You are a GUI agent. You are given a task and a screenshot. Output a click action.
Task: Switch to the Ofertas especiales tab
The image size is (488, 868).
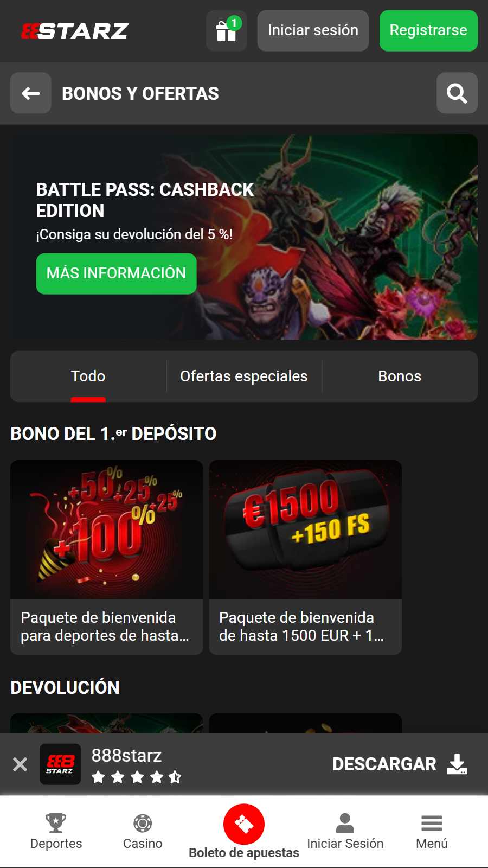tap(244, 376)
